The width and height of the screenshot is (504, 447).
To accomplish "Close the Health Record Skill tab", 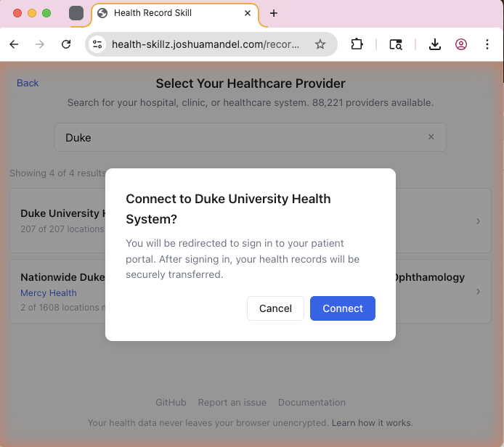I will [248, 13].
